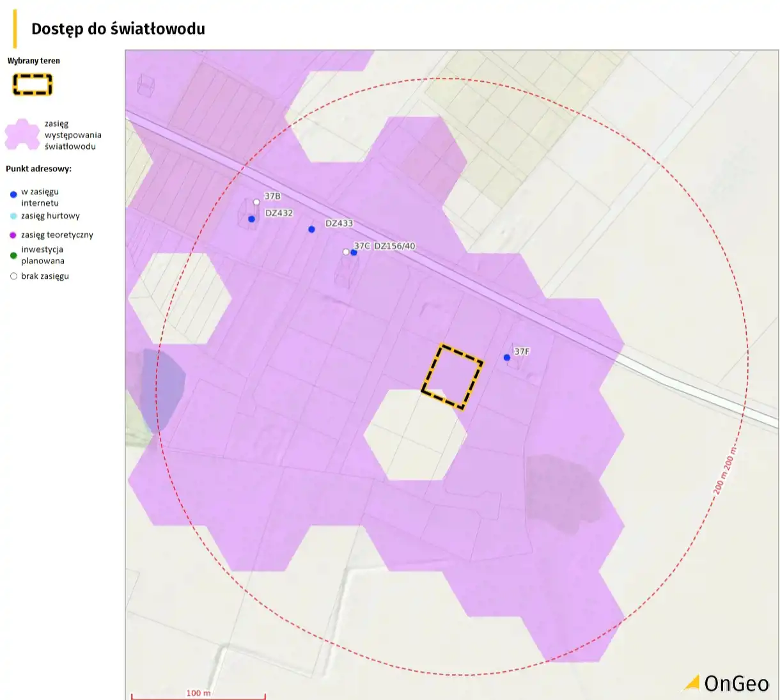Click the blue marker at DZ432

[x=252, y=219]
